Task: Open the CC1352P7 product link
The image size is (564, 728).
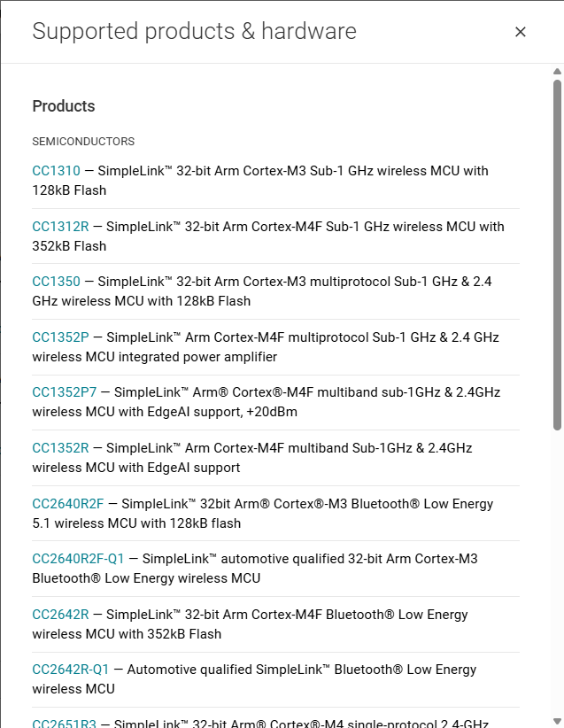Action: click(x=65, y=392)
